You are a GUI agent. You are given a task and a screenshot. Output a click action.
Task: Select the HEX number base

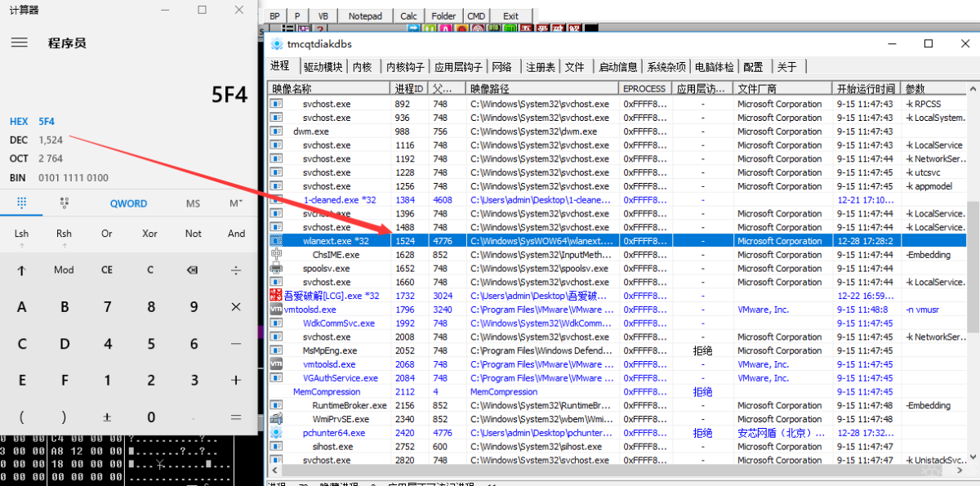click(18, 122)
